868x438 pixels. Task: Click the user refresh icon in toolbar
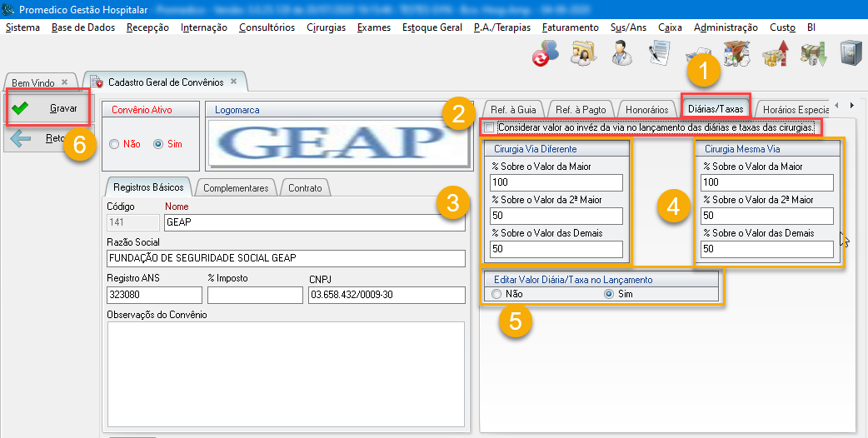point(546,52)
